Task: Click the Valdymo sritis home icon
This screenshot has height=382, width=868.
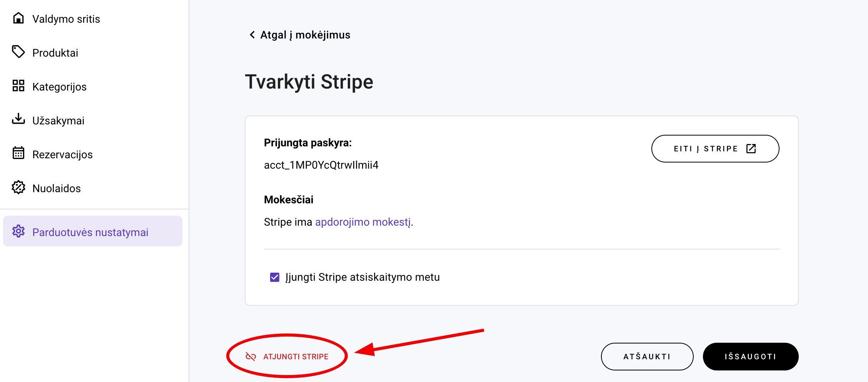Action: click(x=18, y=18)
